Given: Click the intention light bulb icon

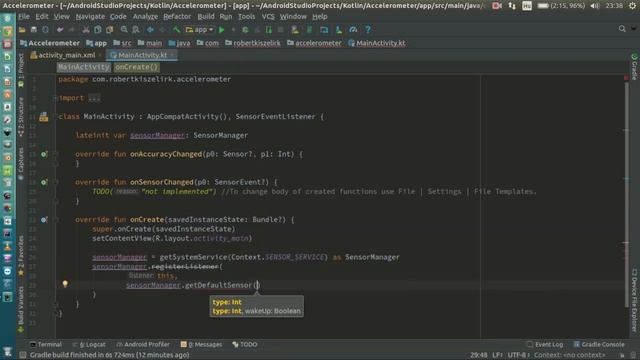Looking at the screenshot, I should [65, 284].
